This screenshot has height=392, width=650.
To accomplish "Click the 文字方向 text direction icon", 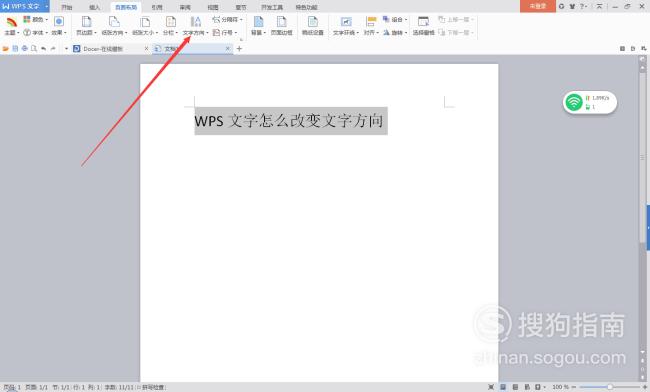I will point(195,22).
